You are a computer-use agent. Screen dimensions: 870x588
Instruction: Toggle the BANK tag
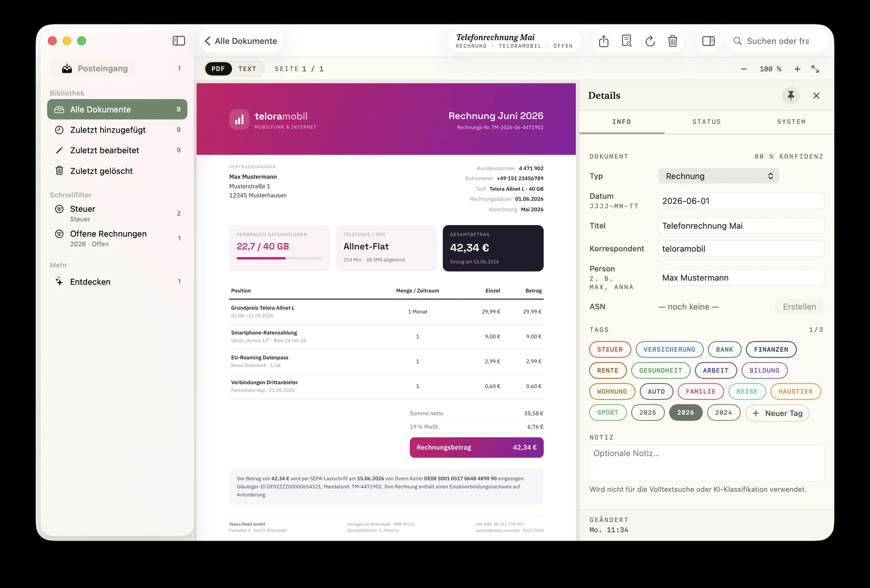click(725, 350)
